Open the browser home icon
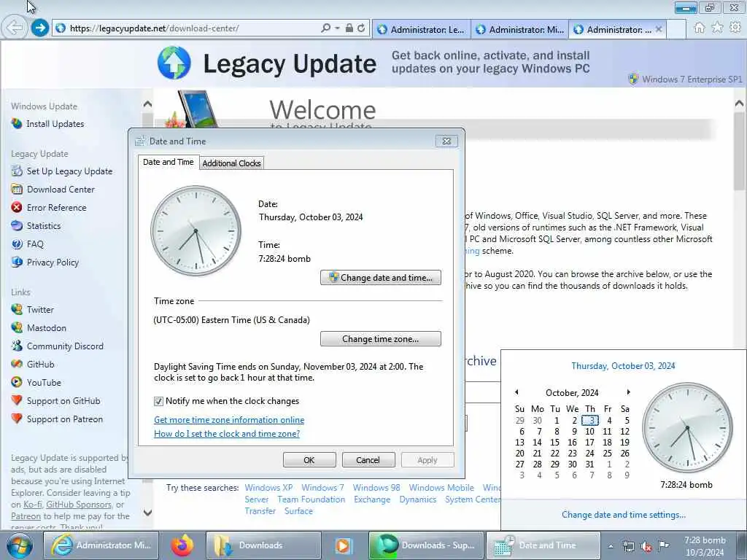 coord(700,28)
